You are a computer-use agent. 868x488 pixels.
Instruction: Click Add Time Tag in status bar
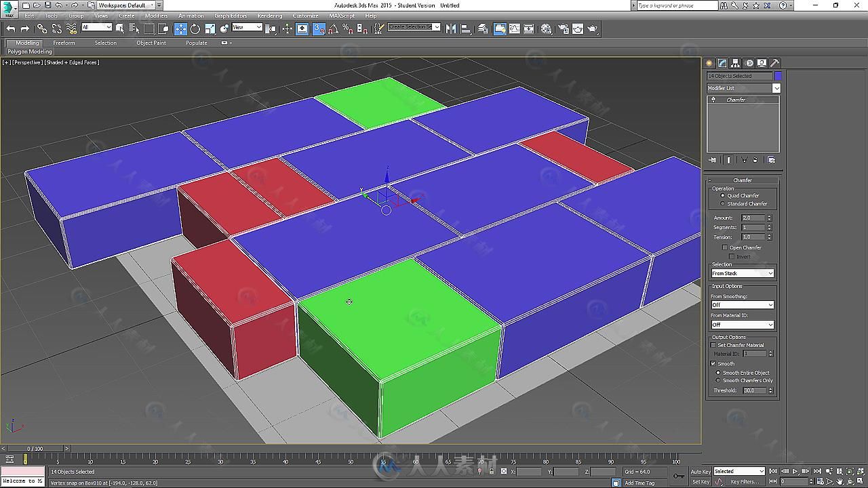pos(639,483)
